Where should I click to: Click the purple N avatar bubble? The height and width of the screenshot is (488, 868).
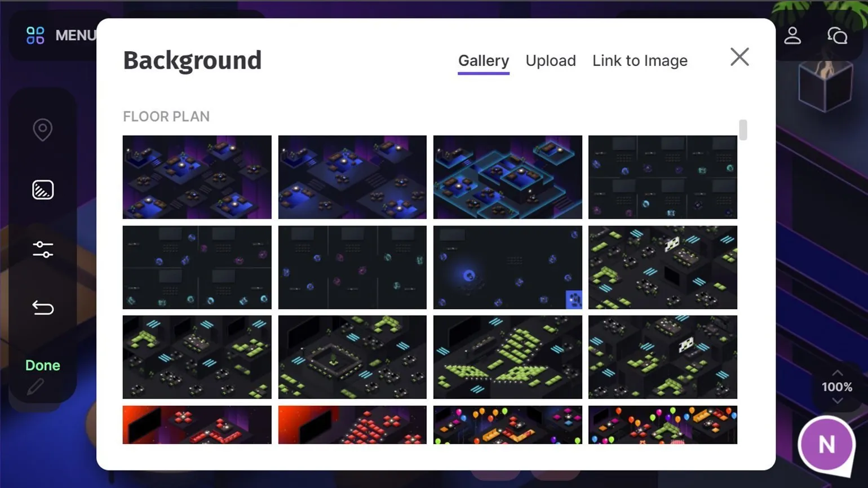coord(826,445)
